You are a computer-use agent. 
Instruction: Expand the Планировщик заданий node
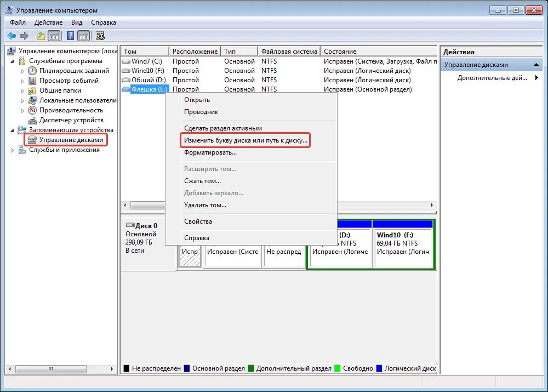point(22,71)
